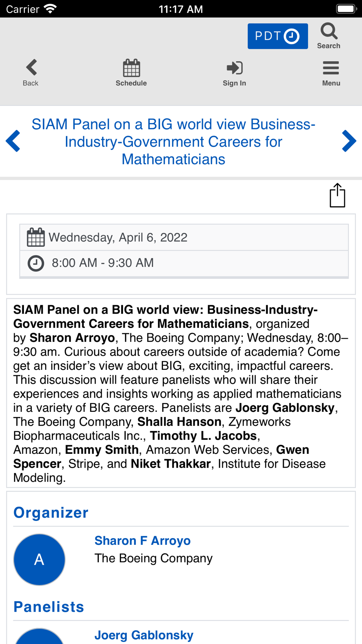The image size is (362, 644).
Task: Open Sharon F Arroyo's profile link
Action: 142,541
